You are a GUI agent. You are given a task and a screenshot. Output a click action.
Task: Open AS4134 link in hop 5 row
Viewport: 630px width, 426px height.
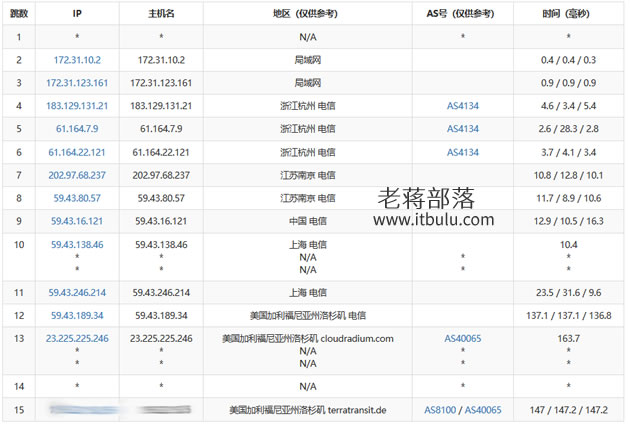pos(463,129)
